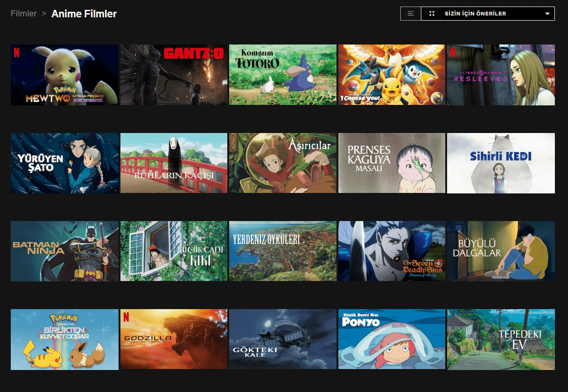This screenshot has height=392, width=568.
Task: Open Büyülü Dalgalar movie thumbnail
Action: click(x=501, y=251)
